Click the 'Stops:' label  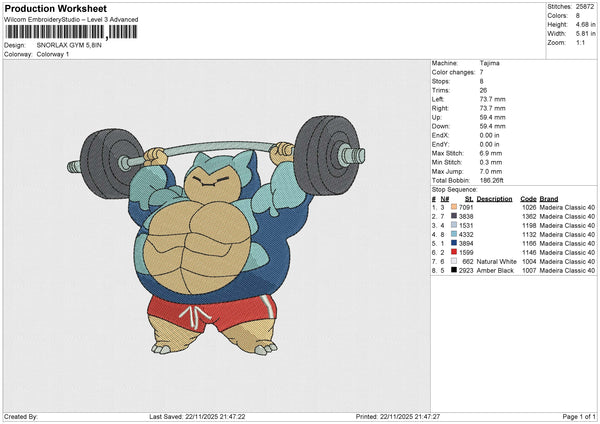(x=441, y=82)
